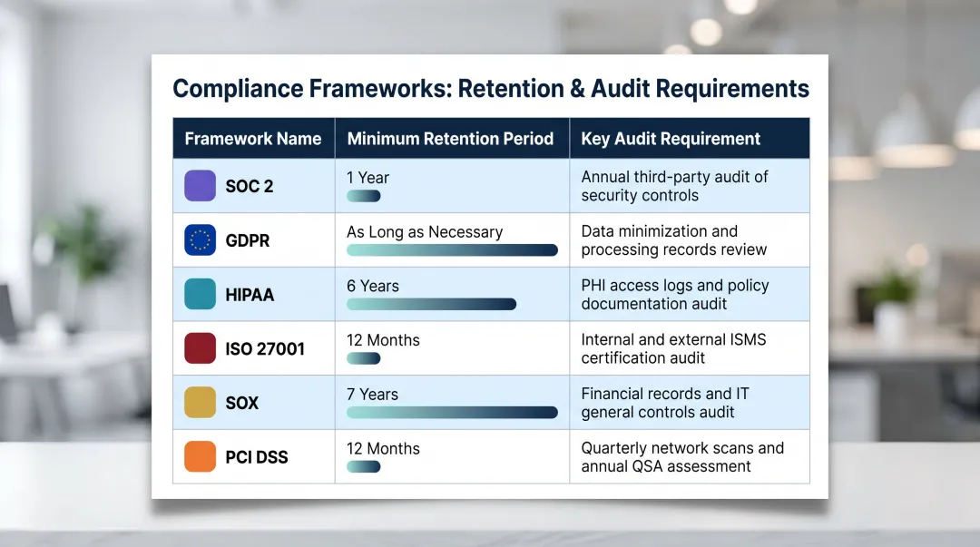Image resolution: width=980 pixels, height=547 pixels.
Task: Select the PCI DSS framework name
Action: pos(257,457)
